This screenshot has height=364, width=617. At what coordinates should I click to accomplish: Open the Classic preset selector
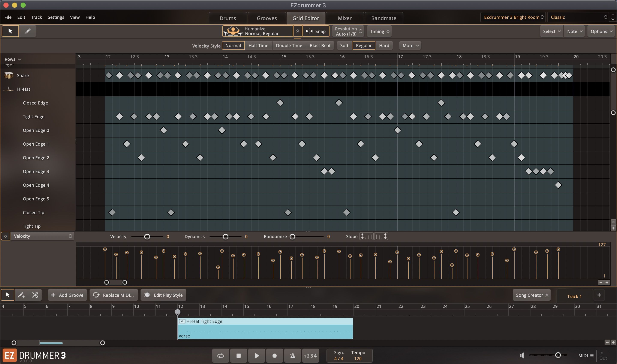(x=578, y=17)
